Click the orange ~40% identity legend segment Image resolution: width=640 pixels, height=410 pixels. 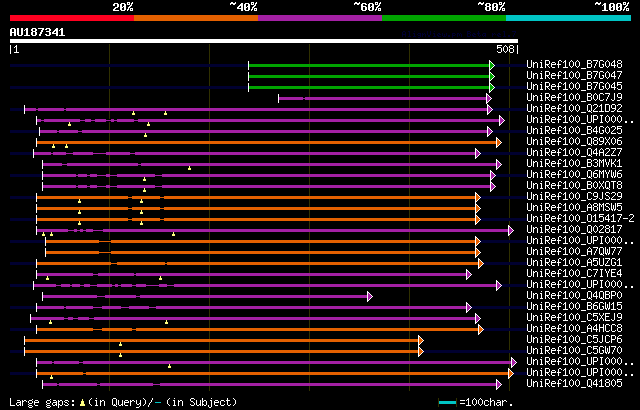coord(196,18)
